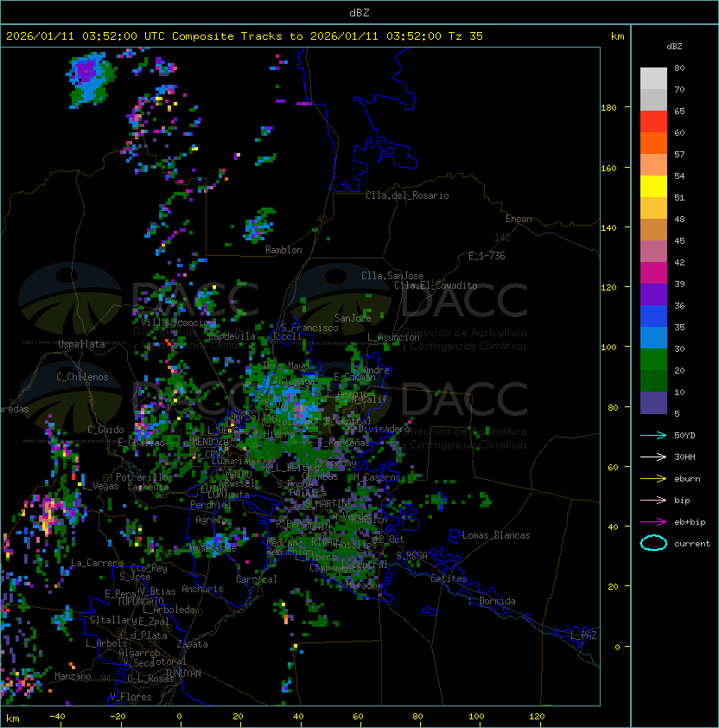Click the 'eburn' legend label

click(687, 479)
